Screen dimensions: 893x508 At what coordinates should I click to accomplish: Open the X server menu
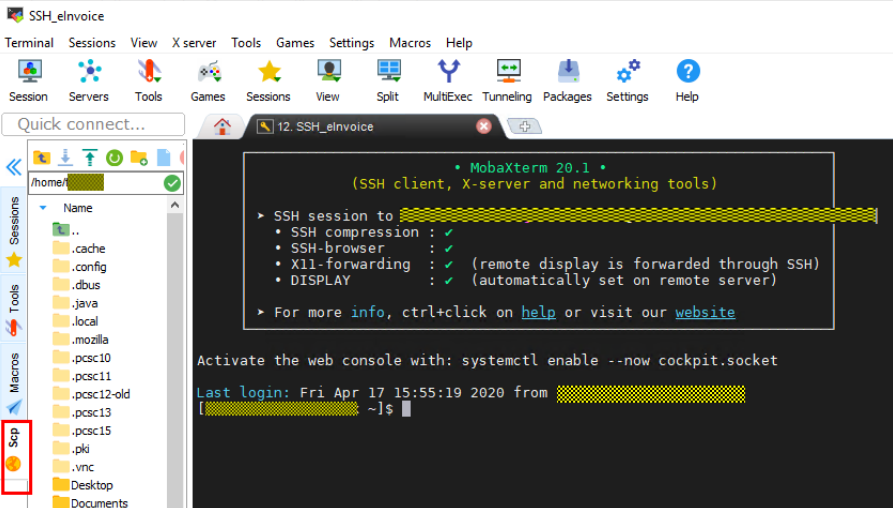[194, 43]
